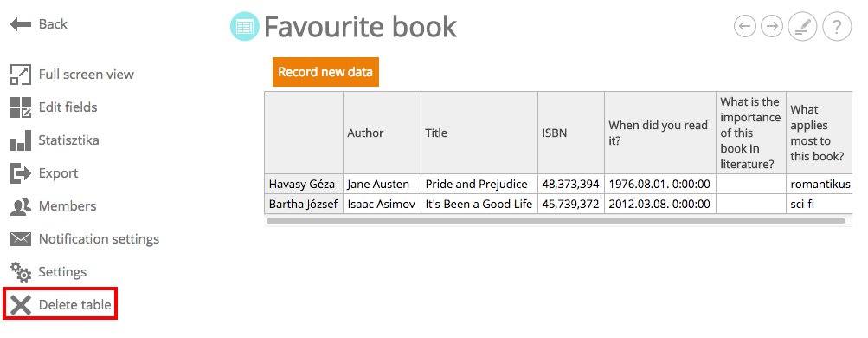868x338 pixels.
Task: Click the Record new data button
Action: pyautogui.click(x=325, y=72)
